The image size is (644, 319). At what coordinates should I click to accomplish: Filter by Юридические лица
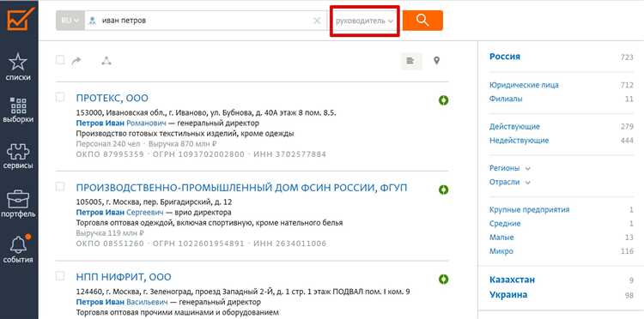(x=524, y=85)
